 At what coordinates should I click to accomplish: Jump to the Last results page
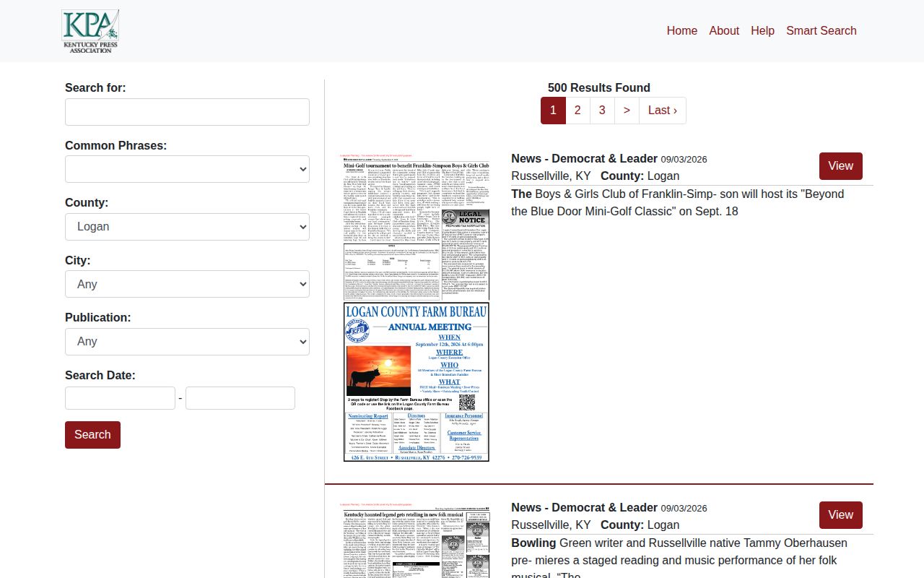tap(663, 111)
